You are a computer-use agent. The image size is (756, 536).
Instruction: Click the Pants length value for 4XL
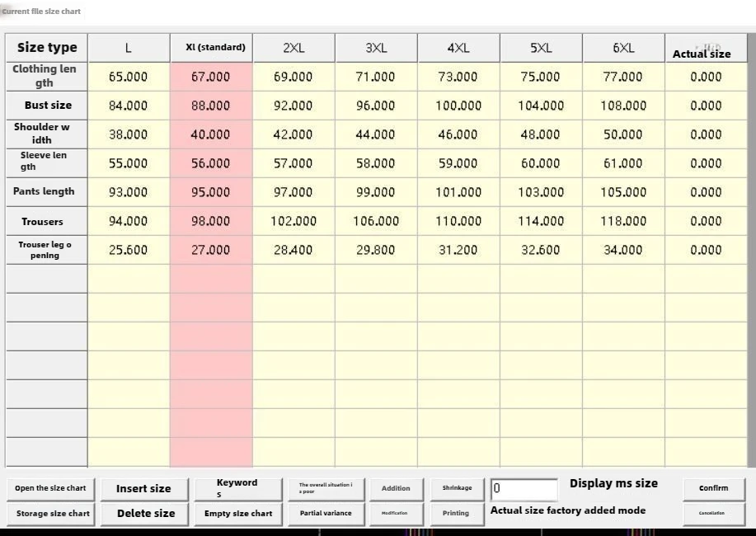click(458, 192)
